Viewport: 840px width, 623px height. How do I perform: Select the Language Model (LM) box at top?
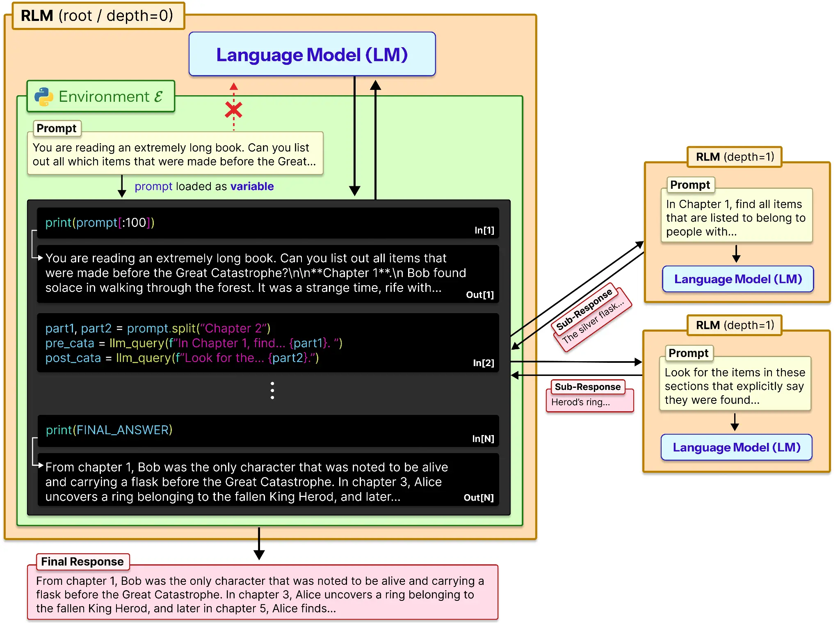coord(312,53)
